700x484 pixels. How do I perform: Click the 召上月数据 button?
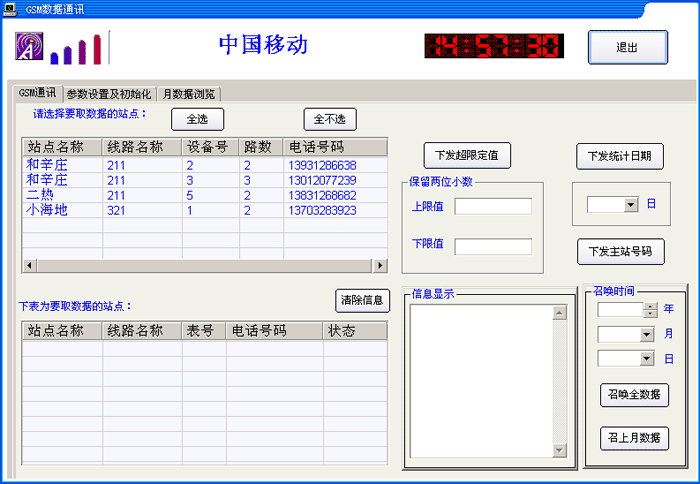tap(634, 438)
